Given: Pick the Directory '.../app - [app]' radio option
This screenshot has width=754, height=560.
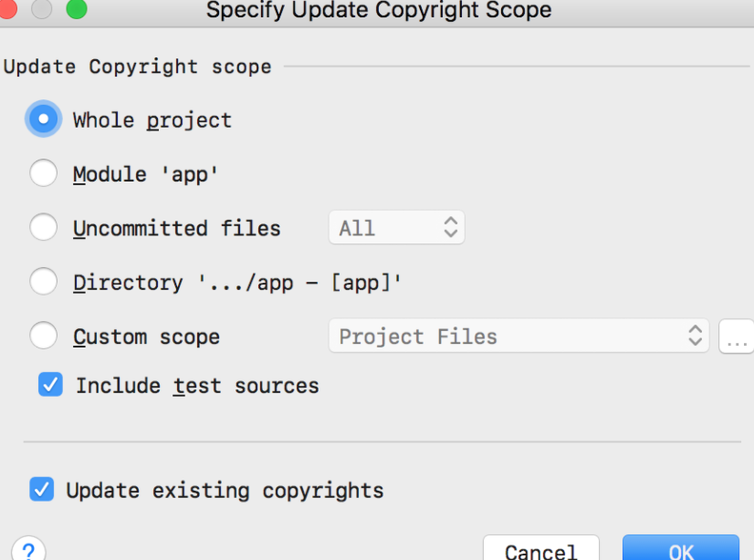Looking at the screenshot, I should (43, 282).
